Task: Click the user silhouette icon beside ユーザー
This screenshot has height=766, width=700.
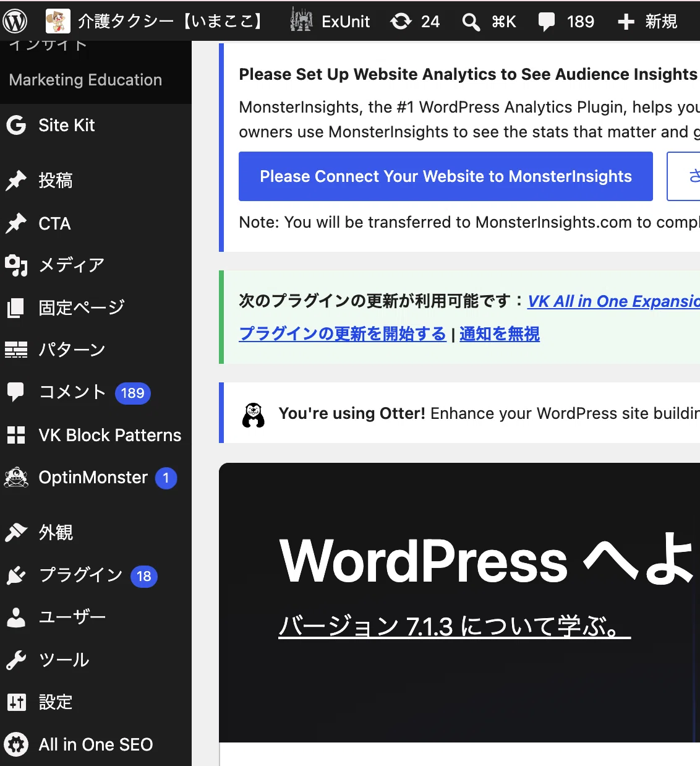Action: 16,618
